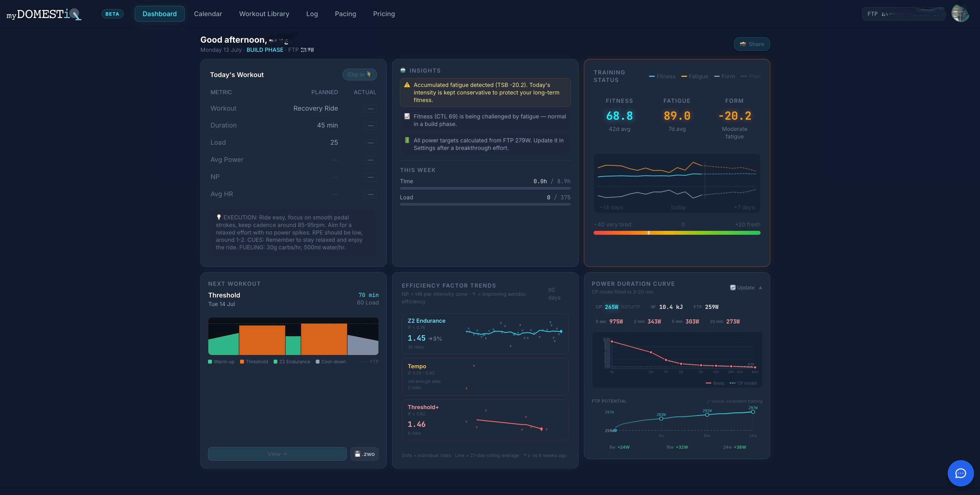Click View next workout button

tap(277, 454)
